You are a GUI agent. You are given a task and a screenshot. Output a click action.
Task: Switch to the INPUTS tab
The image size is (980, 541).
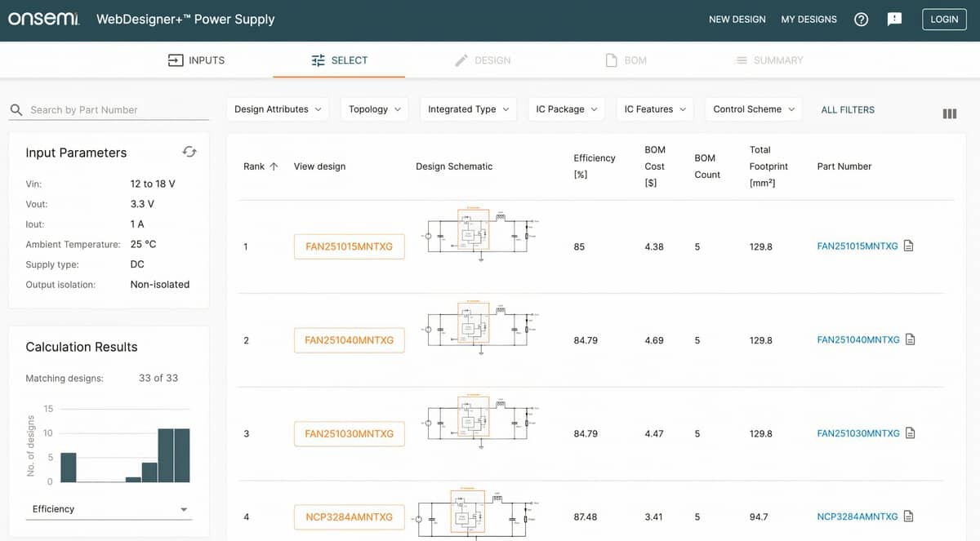point(196,60)
